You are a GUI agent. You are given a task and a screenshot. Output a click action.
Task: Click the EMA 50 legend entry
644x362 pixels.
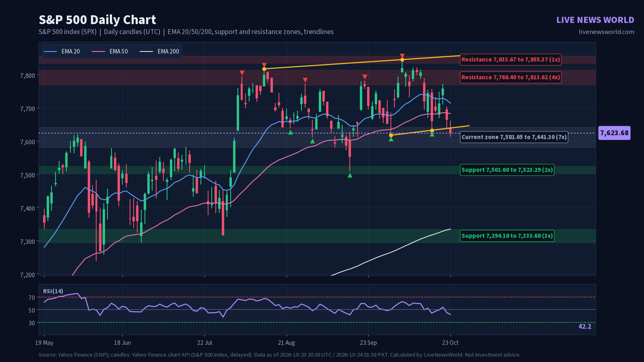click(110, 51)
